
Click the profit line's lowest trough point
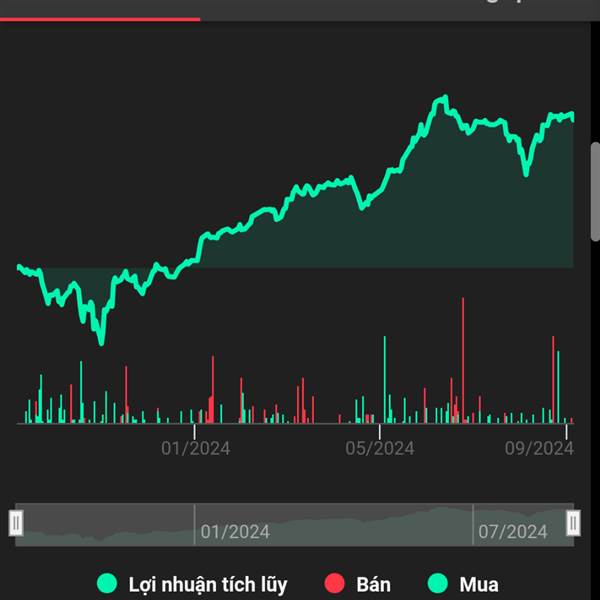point(101,343)
